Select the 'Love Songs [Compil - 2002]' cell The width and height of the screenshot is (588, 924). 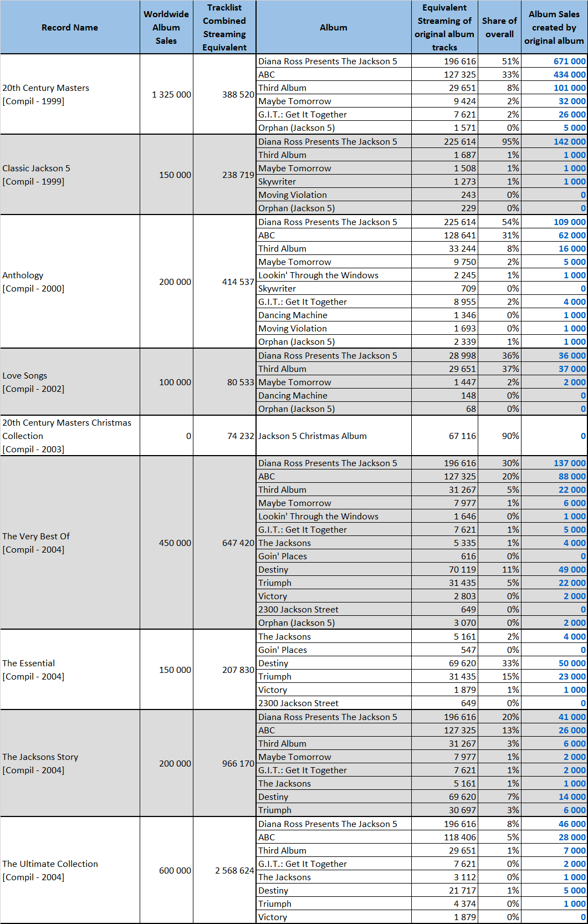(x=70, y=382)
